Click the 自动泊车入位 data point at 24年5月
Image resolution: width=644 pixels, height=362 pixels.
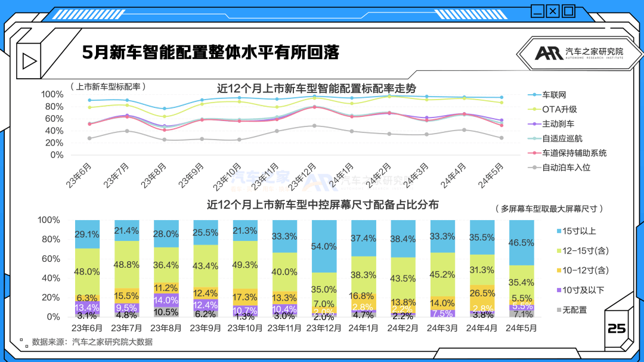[501, 138]
